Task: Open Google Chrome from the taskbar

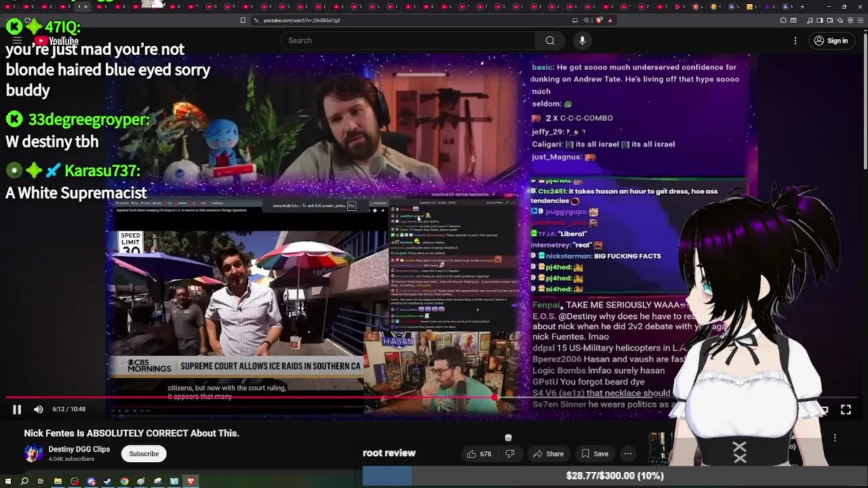Action: pos(124,481)
